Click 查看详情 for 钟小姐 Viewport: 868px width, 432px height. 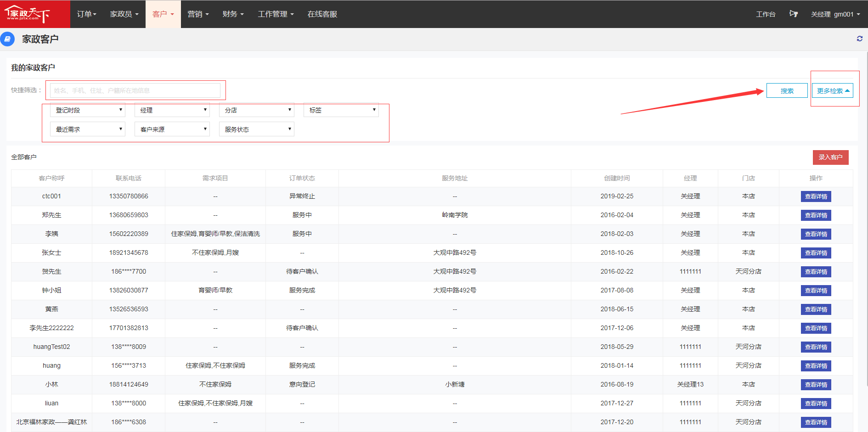(816, 291)
